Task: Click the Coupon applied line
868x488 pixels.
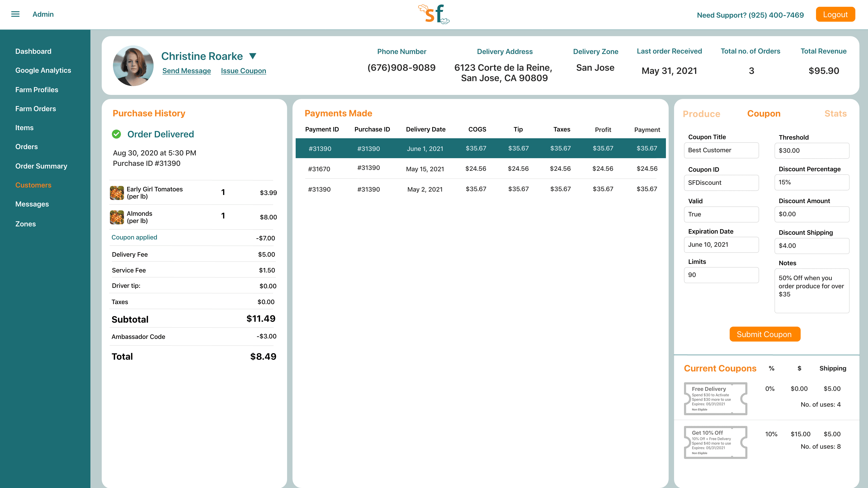Action: pos(193,238)
